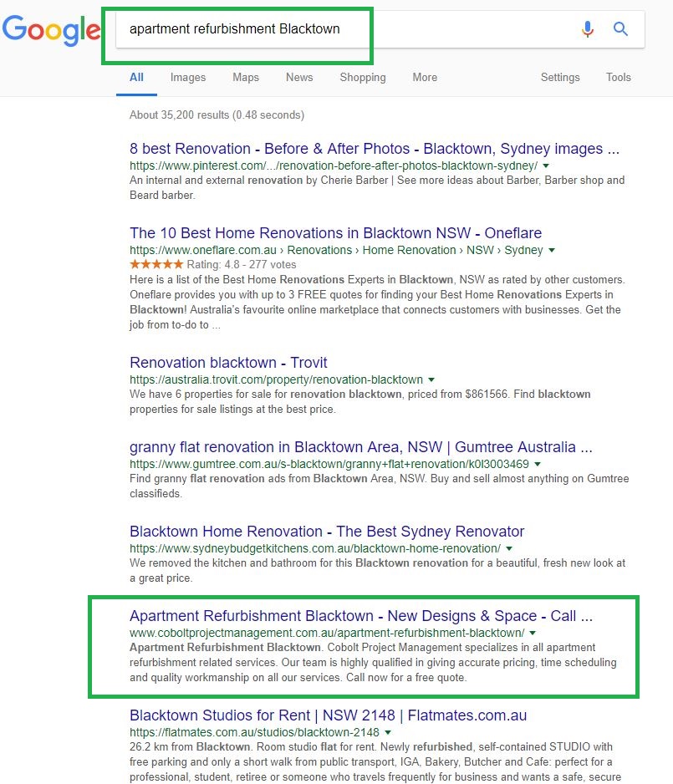Click the Oneflare five-star rating icons
The image size is (673, 784).
tap(156, 264)
